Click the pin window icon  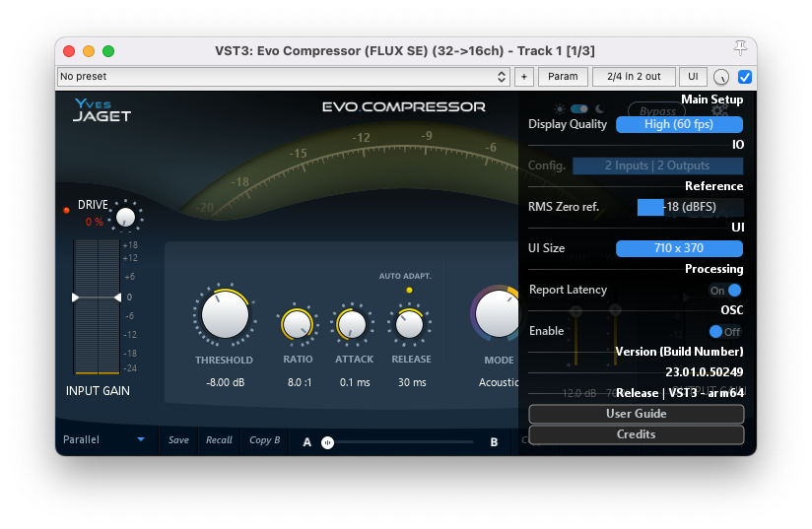740,49
